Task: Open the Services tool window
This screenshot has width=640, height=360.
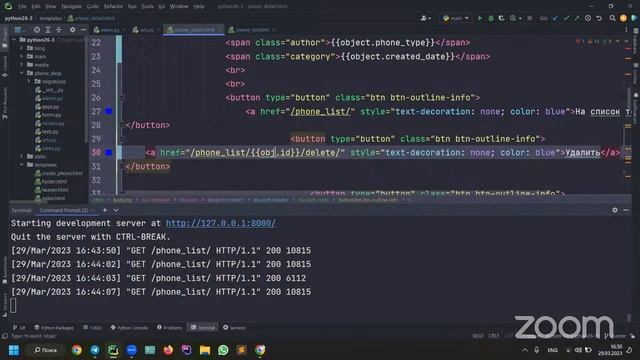Action: click(234, 328)
